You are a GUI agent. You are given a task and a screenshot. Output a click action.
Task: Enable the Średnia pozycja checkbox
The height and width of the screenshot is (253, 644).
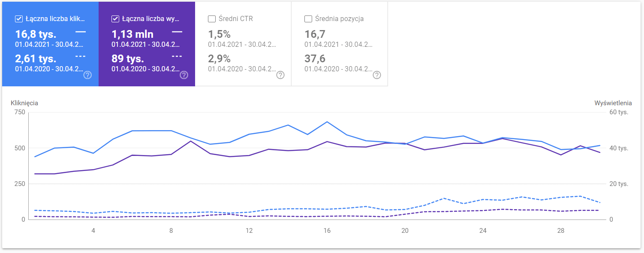coord(308,19)
